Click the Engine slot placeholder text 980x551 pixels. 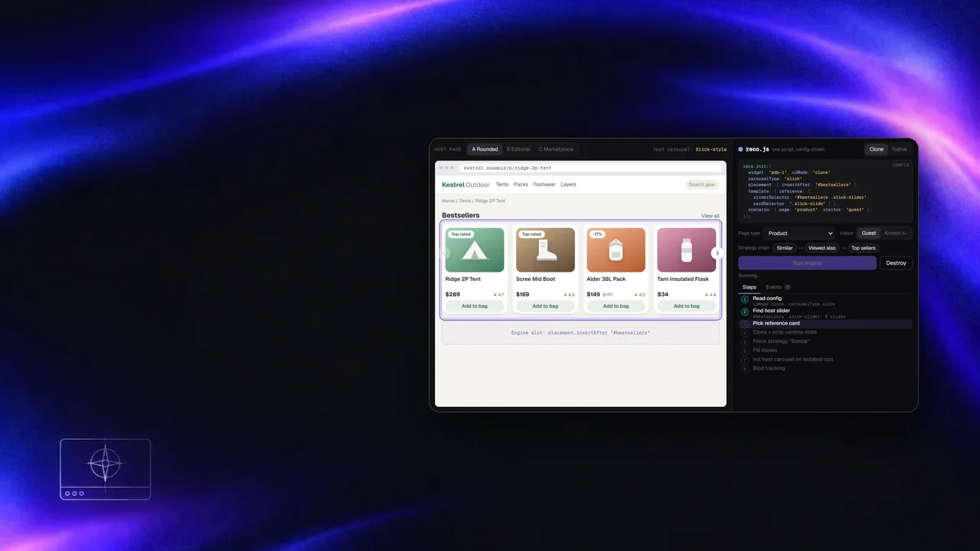(580, 333)
